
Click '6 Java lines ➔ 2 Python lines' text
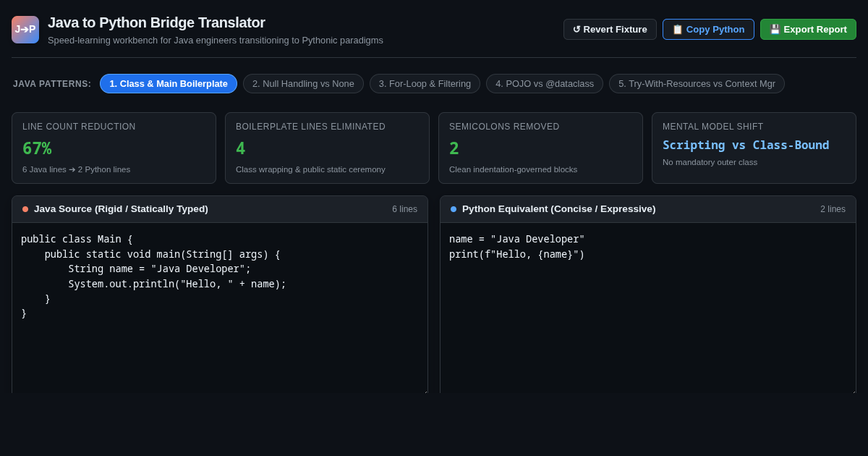pos(76,169)
